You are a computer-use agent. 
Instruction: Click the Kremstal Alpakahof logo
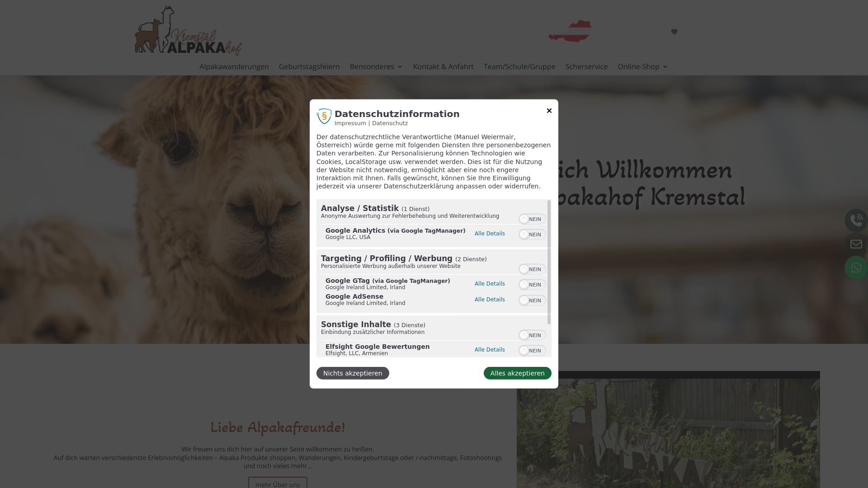(x=188, y=31)
